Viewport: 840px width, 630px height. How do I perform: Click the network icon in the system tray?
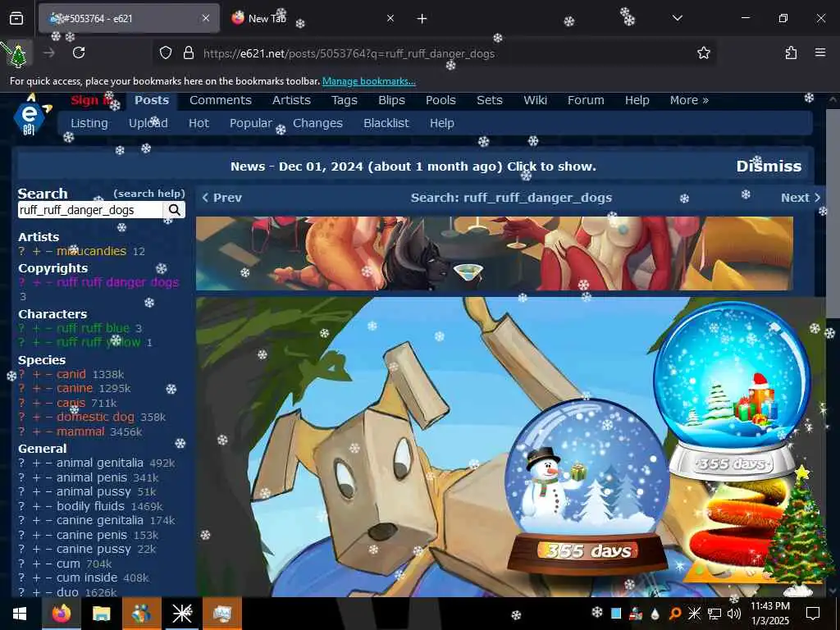tap(714, 614)
